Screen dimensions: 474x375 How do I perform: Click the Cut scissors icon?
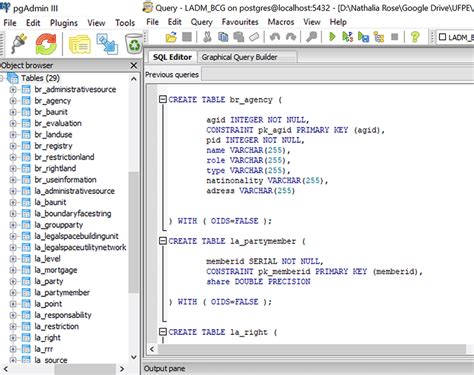(207, 37)
